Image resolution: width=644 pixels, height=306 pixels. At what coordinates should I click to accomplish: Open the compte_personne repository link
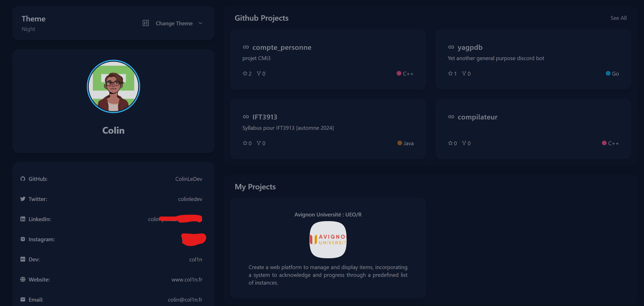pos(282,47)
